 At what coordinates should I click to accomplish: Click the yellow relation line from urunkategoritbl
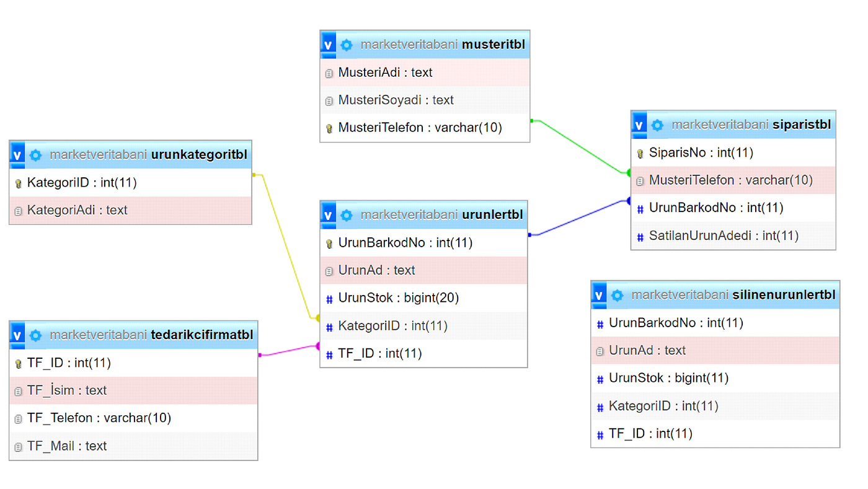[287, 248]
